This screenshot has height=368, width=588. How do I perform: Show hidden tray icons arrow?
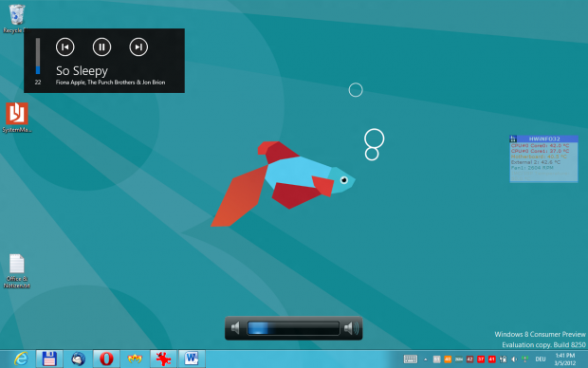[425, 359]
